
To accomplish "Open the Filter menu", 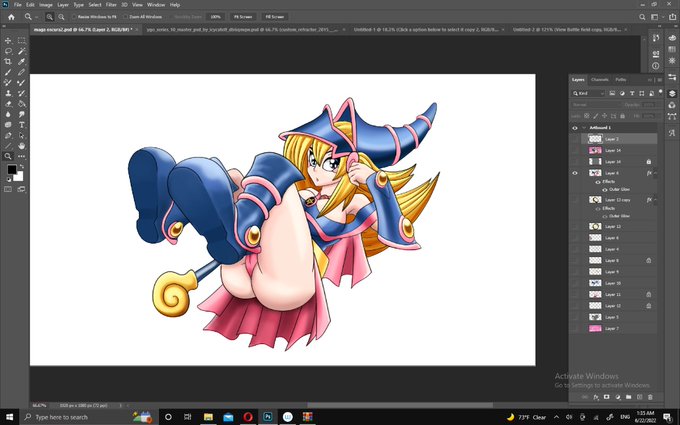I will [111, 5].
